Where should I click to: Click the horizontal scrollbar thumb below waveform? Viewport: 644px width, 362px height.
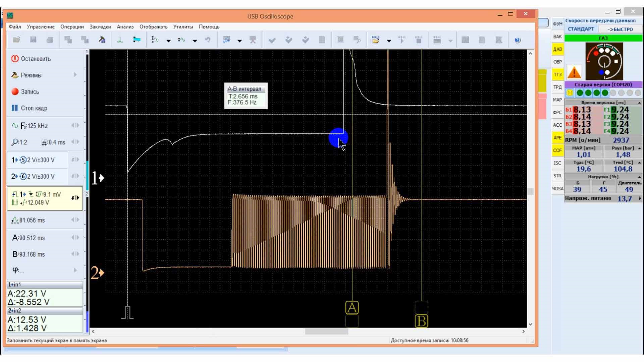coord(326,331)
